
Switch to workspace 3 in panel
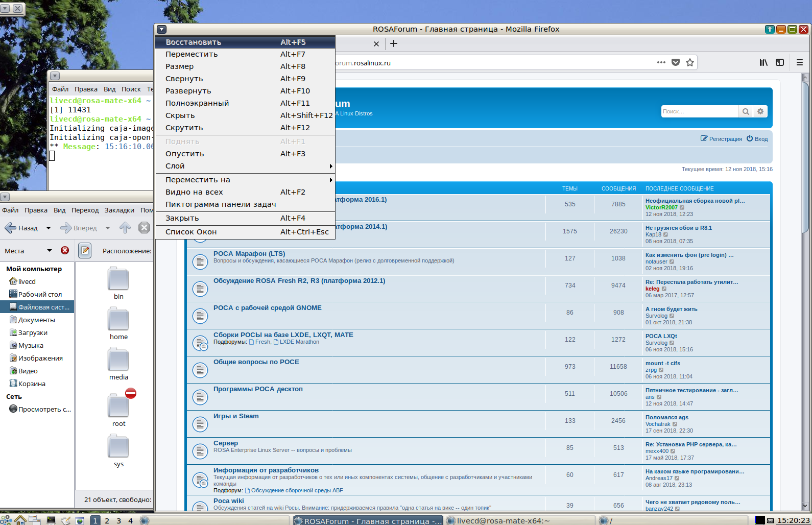click(118, 520)
